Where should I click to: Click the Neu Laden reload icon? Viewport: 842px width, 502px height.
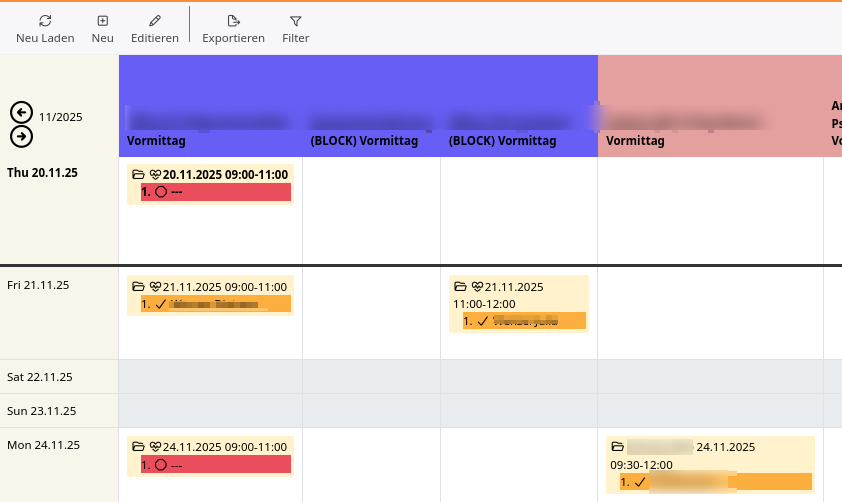click(45, 21)
